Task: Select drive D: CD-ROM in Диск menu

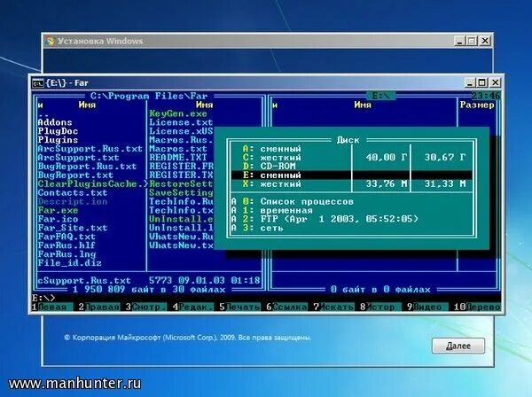Action: (x=351, y=167)
